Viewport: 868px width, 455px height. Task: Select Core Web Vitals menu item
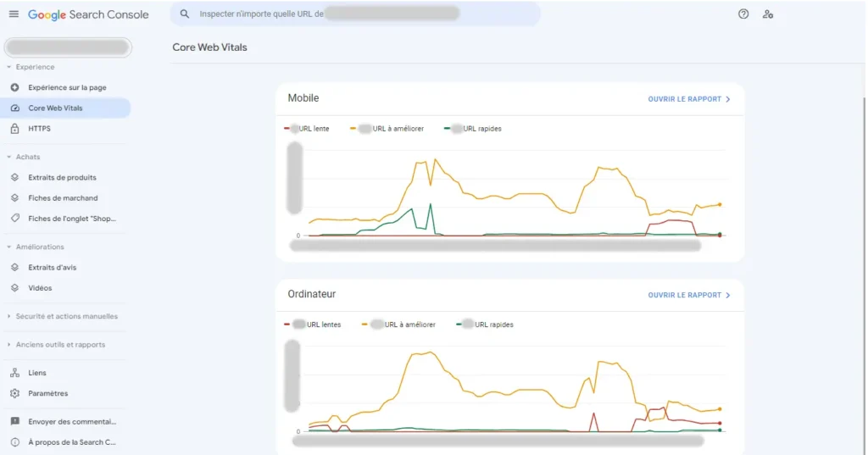(x=65, y=108)
